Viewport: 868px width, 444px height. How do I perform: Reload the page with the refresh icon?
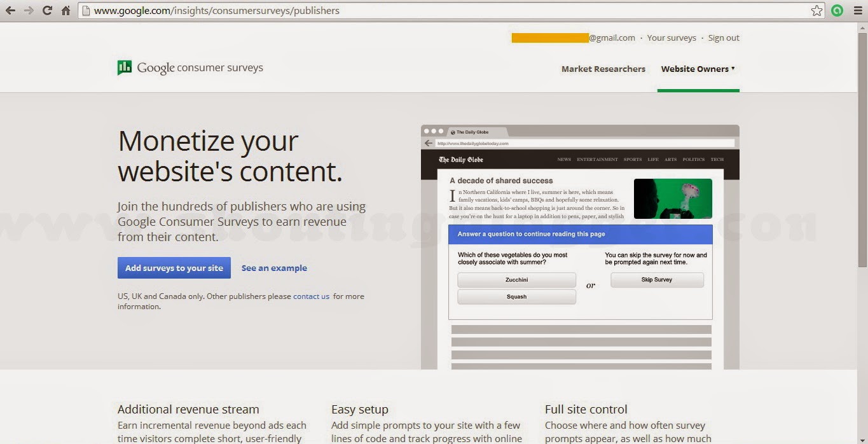coord(47,11)
